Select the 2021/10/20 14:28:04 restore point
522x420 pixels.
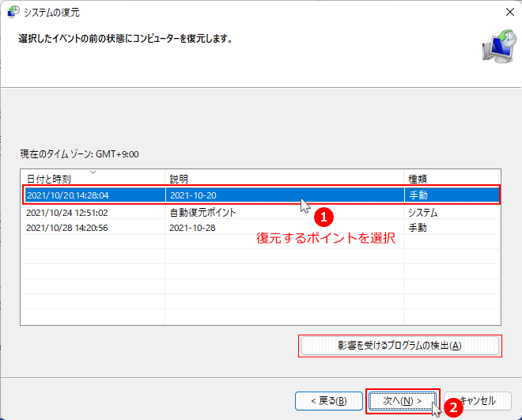pos(261,195)
